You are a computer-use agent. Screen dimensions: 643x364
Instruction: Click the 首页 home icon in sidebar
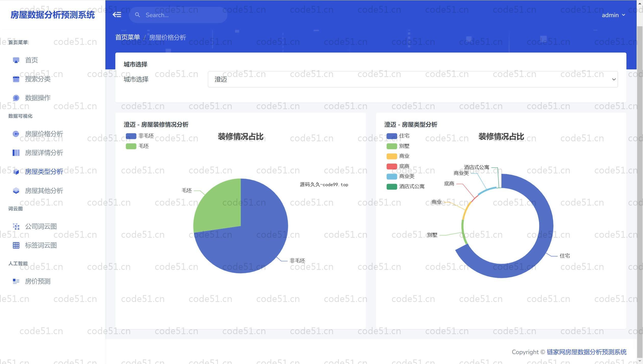16,60
